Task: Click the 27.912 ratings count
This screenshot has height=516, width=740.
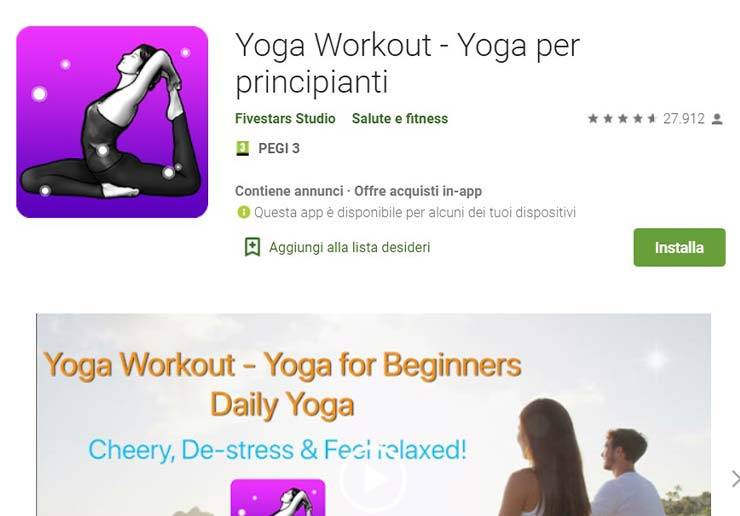Action: (683, 118)
